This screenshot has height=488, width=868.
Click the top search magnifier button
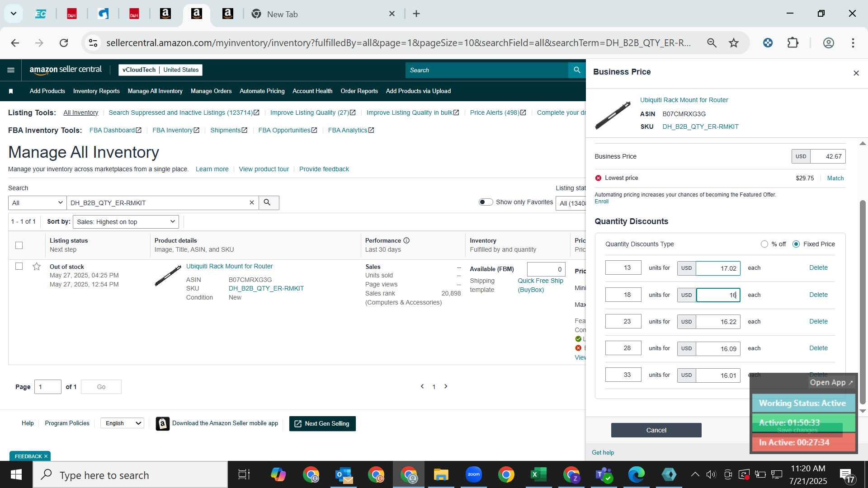click(x=577, y=70)
